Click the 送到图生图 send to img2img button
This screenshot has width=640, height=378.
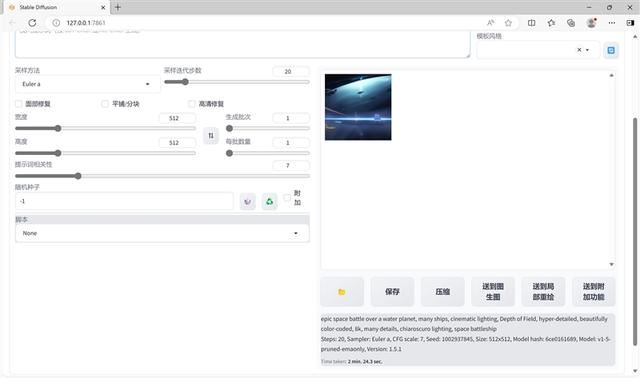tap(493, 291)
